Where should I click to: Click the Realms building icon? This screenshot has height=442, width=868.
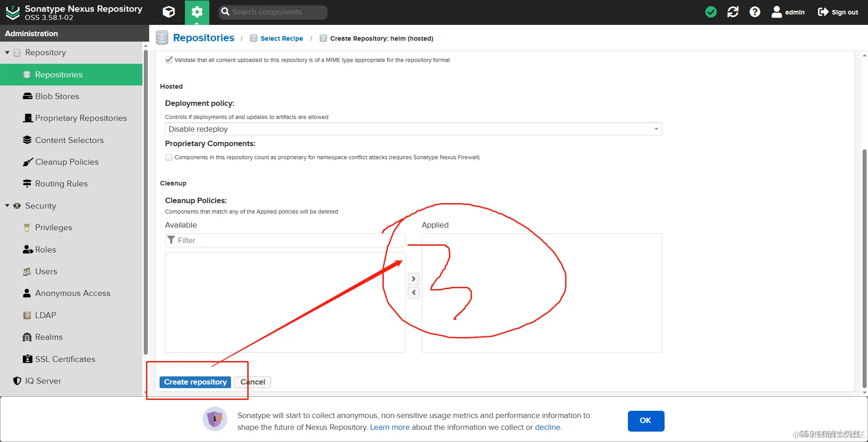(27, 337)
